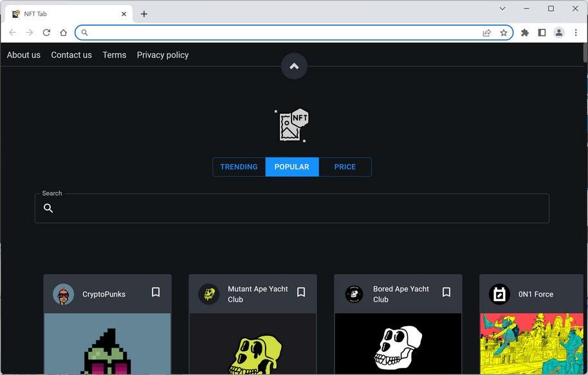Click the 0N1 Force collection title
This screenshot has width=588, height=375.
(x=536, y=295)
